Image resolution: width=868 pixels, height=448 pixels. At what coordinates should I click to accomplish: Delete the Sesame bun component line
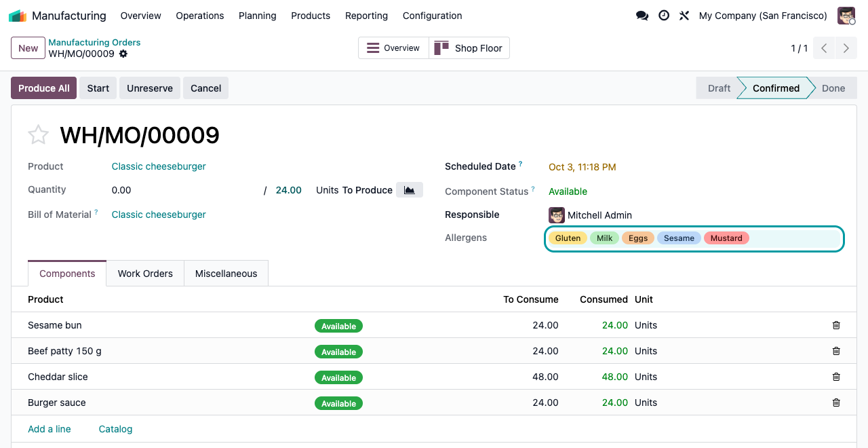(836, 325)
